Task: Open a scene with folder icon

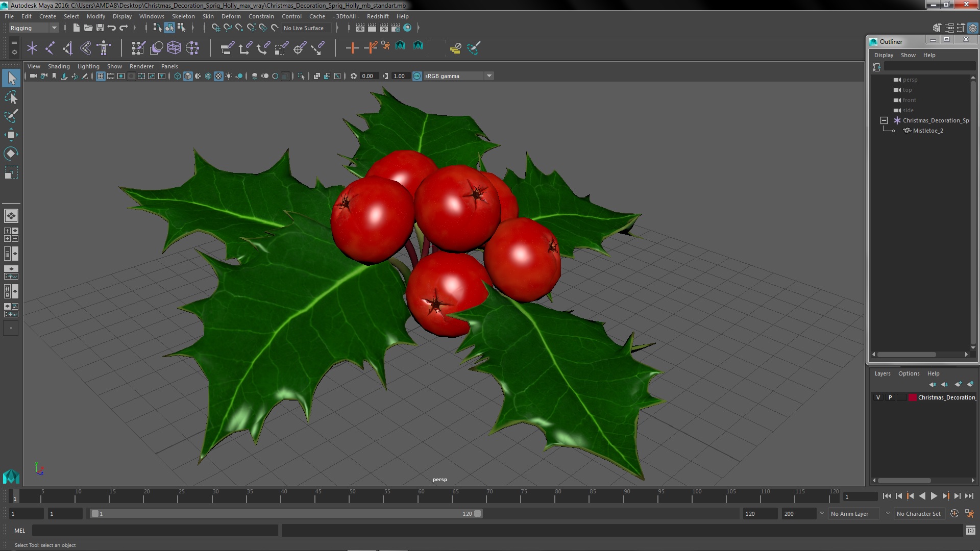Action: [88, 28]
